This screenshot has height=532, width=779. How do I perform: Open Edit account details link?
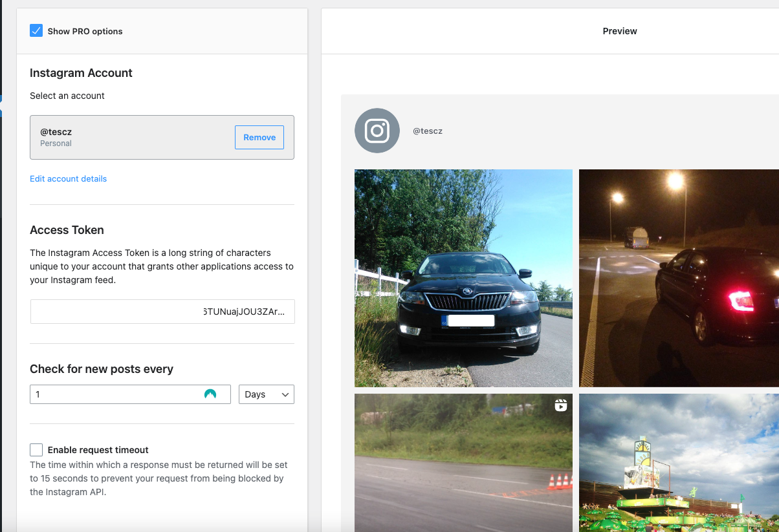click(x=68, y=179)
